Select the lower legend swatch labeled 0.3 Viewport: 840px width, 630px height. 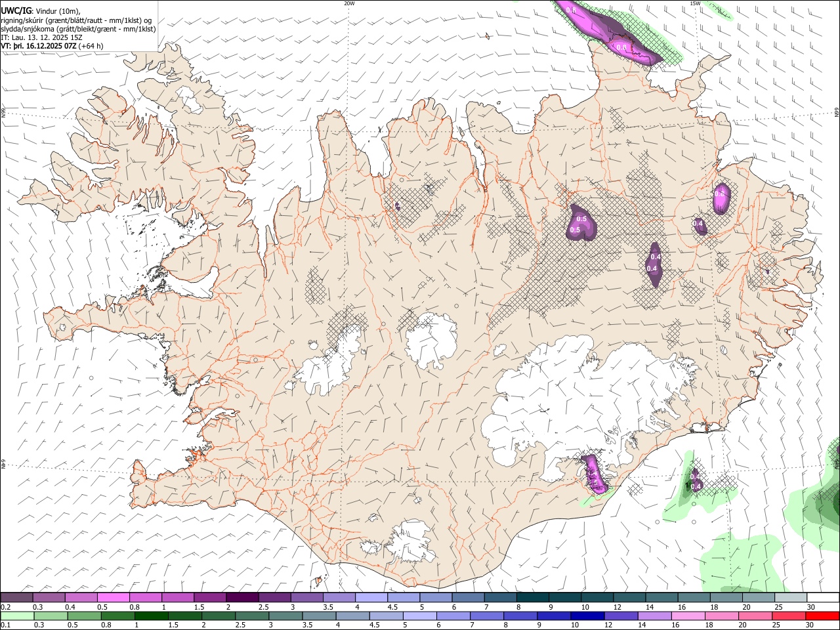tap(51, 616)
